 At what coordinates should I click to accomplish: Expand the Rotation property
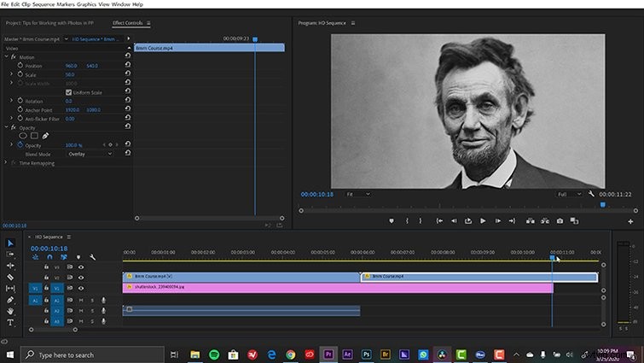[x=11, y=101]
